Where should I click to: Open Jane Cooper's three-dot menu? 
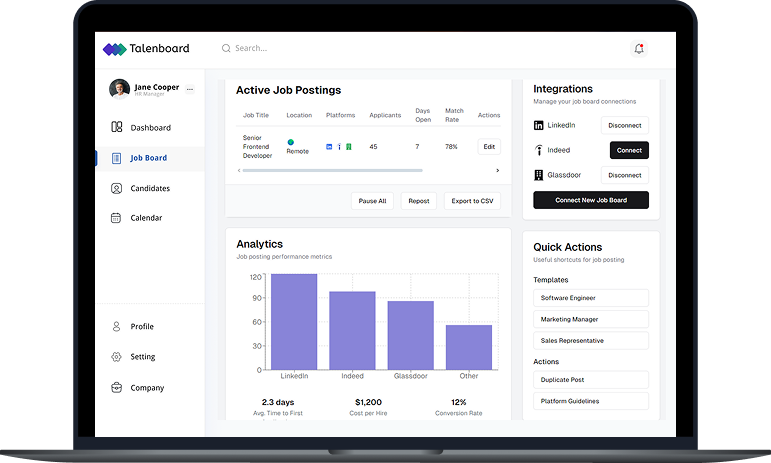tap(190, 89)
